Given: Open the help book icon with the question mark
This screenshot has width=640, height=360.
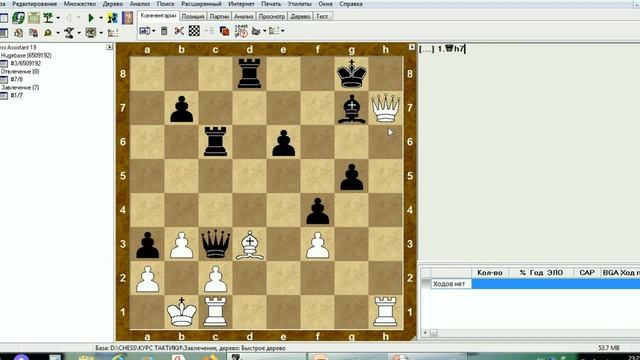Looking at the screenshot, I should coord(127,18).
